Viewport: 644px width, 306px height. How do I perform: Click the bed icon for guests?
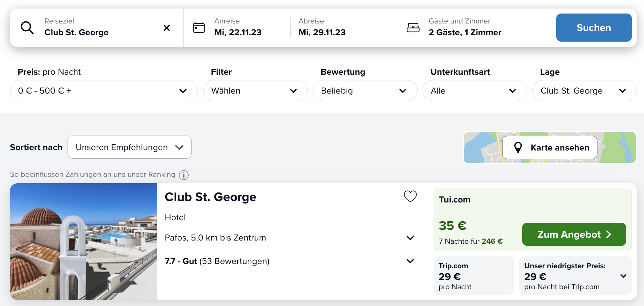pyautogui.click(x=413, y=28)
